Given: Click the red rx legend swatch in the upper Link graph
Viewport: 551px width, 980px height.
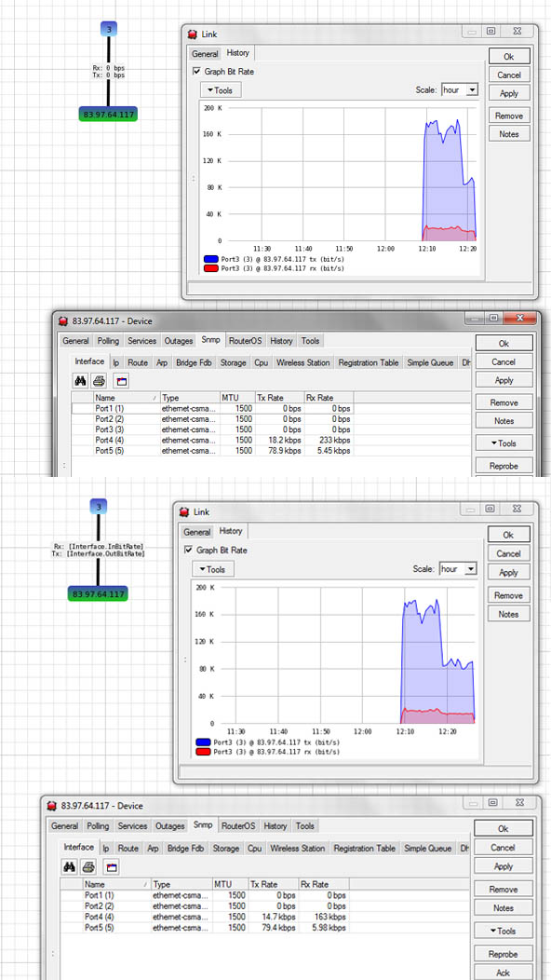Looking at the screenshot, I should point(211,268).
